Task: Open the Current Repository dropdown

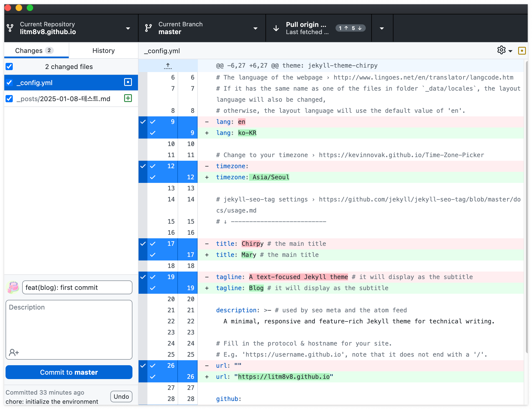Action: pyautogui.click(x=71, y=28)
